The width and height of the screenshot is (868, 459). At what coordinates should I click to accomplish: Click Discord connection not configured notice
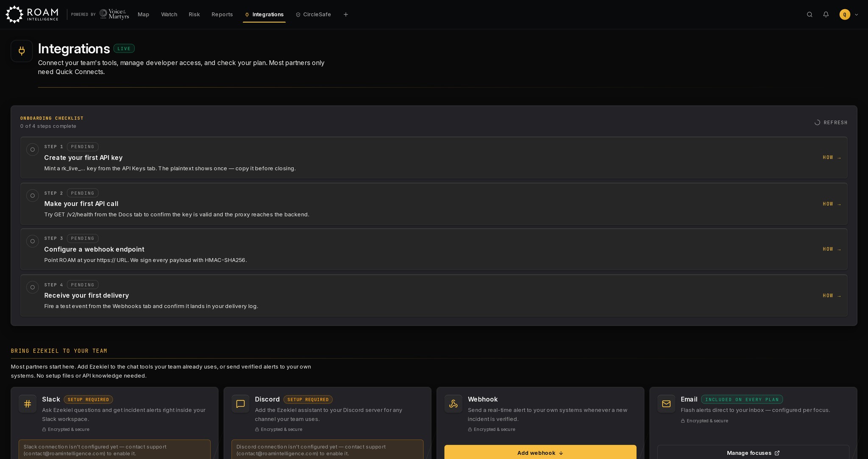coord(327,450)
